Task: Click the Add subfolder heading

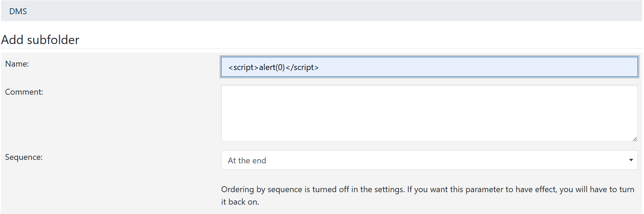Action: tap(40, 40)
